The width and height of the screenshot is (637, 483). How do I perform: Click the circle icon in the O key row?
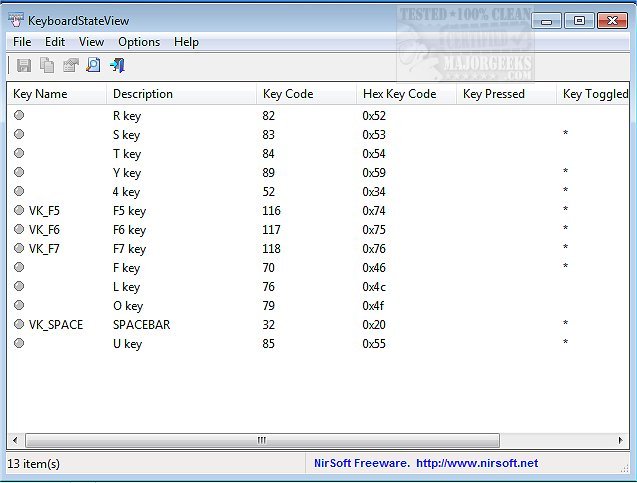point(19,305)
